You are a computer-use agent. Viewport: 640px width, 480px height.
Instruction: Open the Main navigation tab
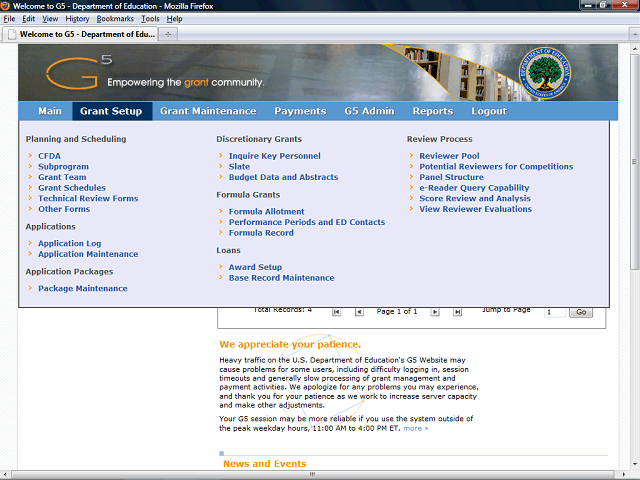[x=50, y=111]
